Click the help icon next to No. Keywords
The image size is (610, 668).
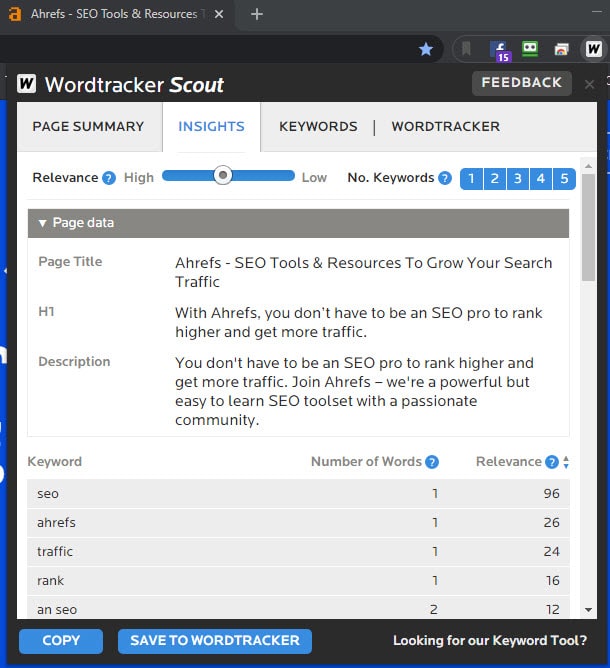point(445,178)
